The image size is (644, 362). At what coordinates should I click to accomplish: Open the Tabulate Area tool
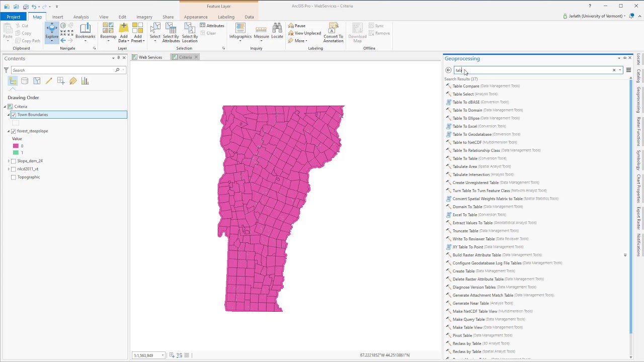pyautogui.click(x=464, y=166)
